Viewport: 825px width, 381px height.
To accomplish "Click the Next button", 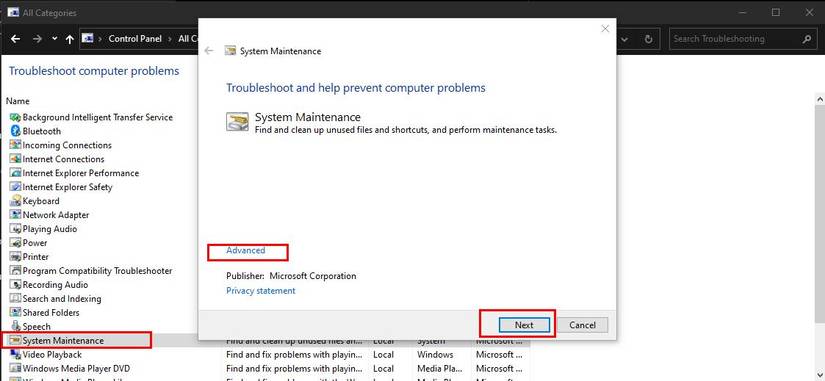I will point(524,325).
